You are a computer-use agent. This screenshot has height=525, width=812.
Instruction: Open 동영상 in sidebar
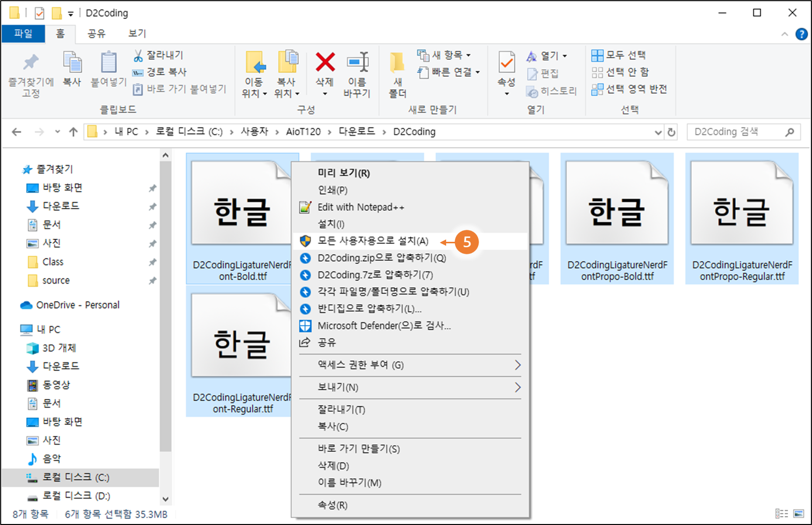[x=48, y=384]
